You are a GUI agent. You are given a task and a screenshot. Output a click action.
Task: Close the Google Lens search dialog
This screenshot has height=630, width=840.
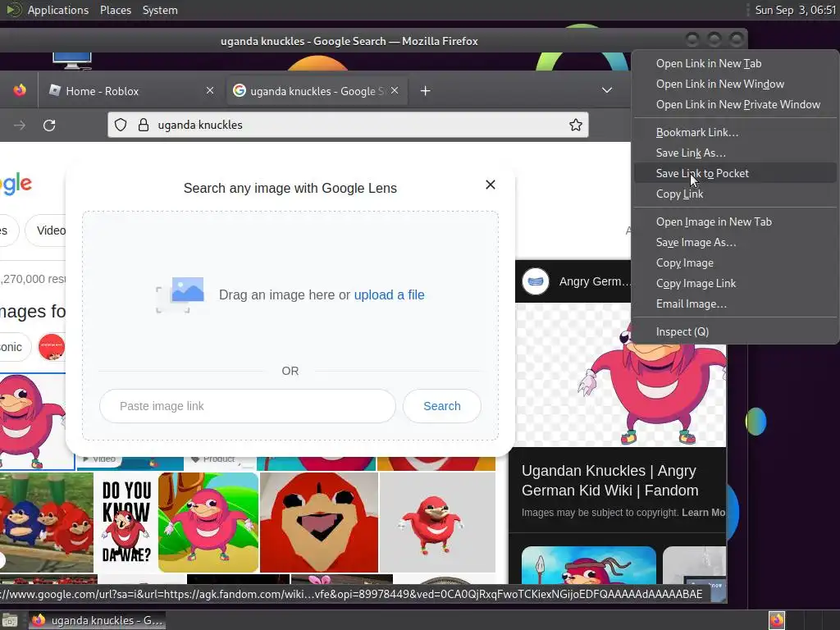point(491,185)
